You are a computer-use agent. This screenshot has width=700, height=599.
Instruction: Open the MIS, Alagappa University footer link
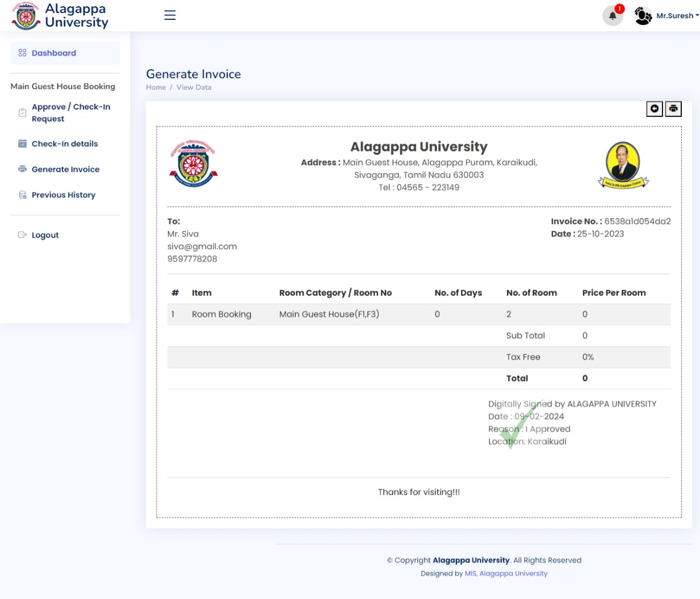[x=506, y=573]
